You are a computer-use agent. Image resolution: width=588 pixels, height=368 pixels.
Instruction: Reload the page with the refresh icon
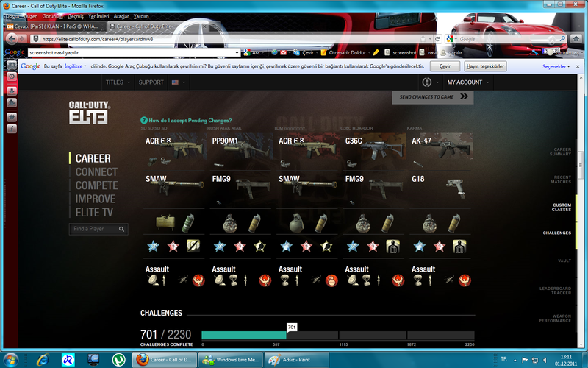point(437,39)
